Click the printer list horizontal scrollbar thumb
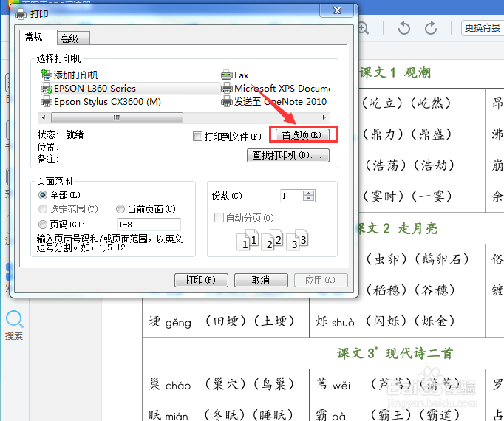This screenshot has width=504, height=421. pos(117,117)
